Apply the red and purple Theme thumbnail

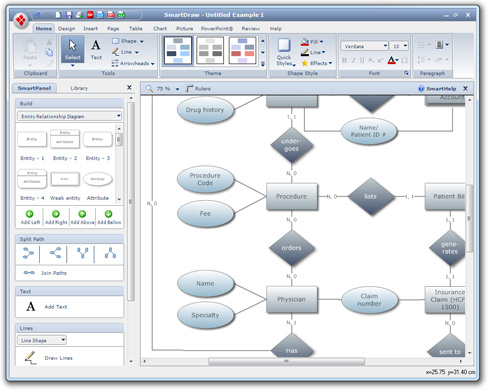pos(242,51)
